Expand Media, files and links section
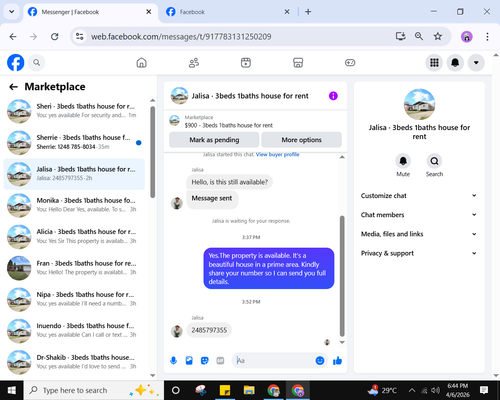Image resolution: width=500 pixels, height=400 pixels. 419,234
